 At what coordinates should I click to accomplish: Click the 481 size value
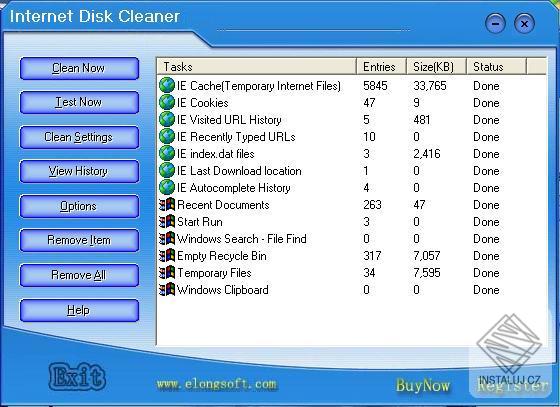click(422, 120)
